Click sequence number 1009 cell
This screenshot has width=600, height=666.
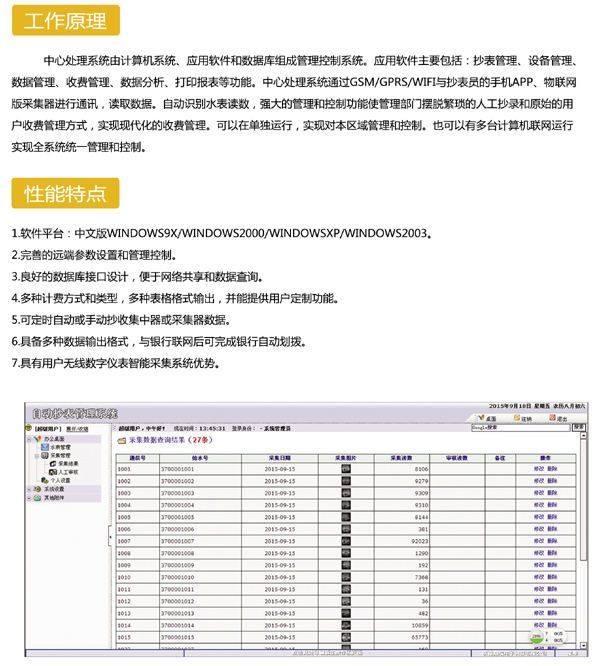[x=138, y=565]
